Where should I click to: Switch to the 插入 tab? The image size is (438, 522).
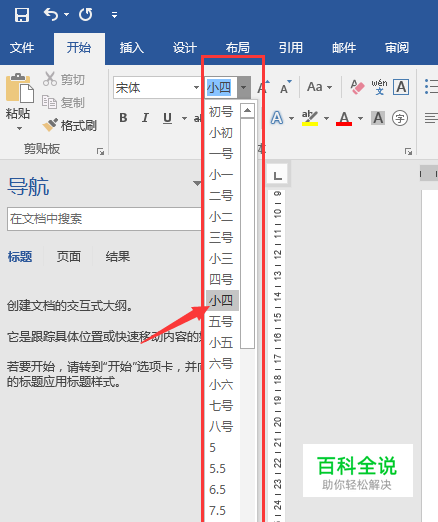132,48
